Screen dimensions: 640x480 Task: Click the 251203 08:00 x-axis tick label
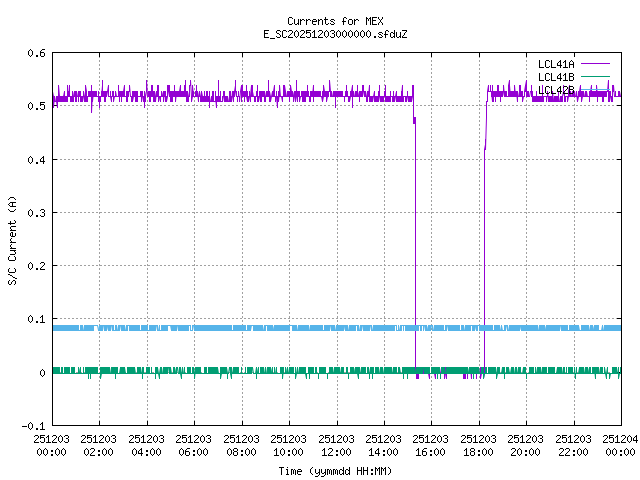click(x=241, y=445)
